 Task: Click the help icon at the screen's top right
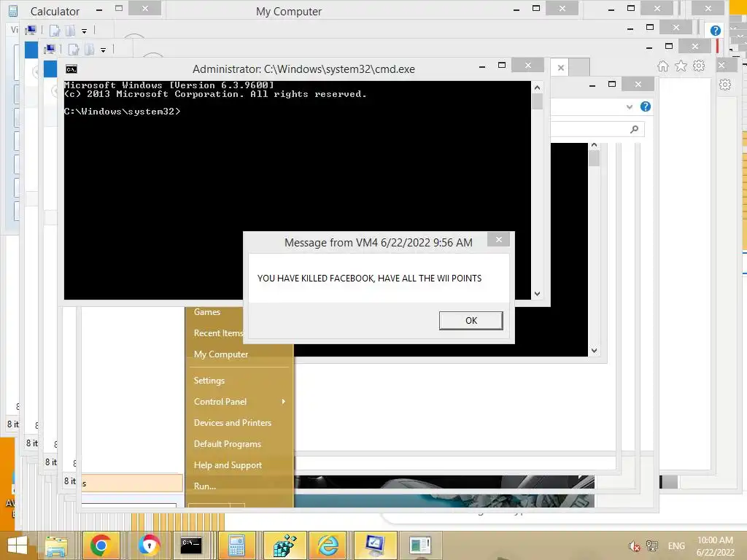(715, 31)
